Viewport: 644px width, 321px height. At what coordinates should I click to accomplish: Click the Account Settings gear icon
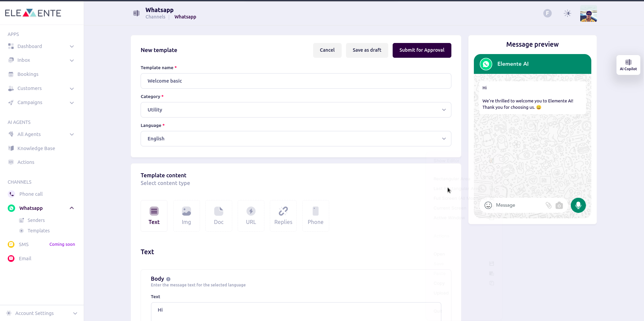9,313
